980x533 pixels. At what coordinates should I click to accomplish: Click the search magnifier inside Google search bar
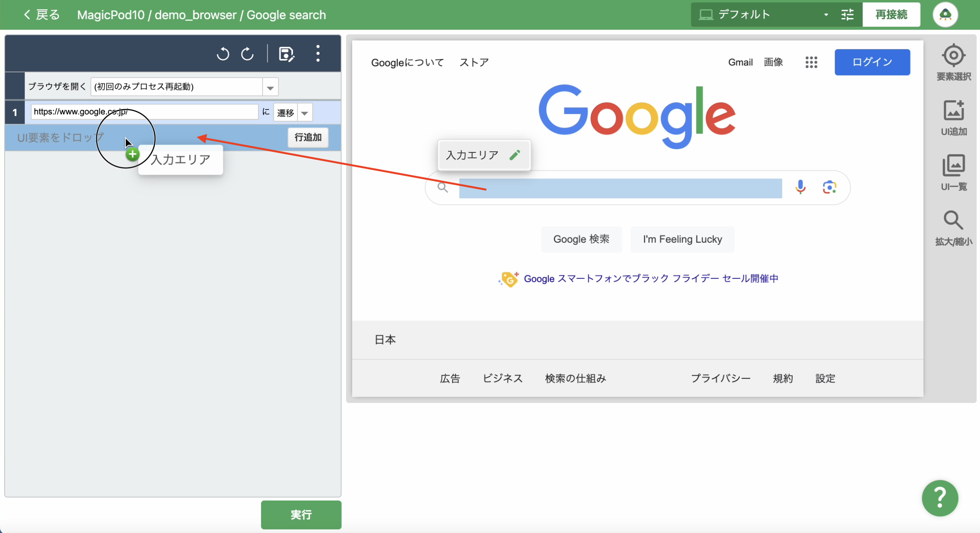443,187
